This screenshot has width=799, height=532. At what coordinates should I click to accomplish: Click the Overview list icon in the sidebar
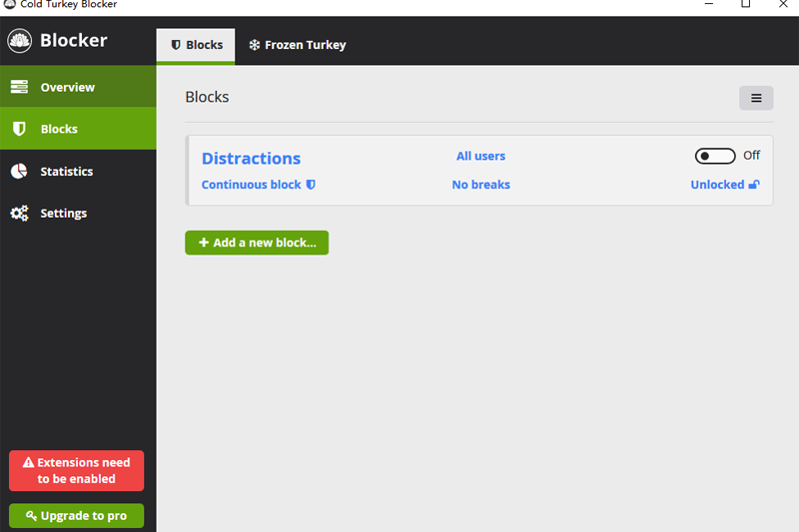pos(19,88)
